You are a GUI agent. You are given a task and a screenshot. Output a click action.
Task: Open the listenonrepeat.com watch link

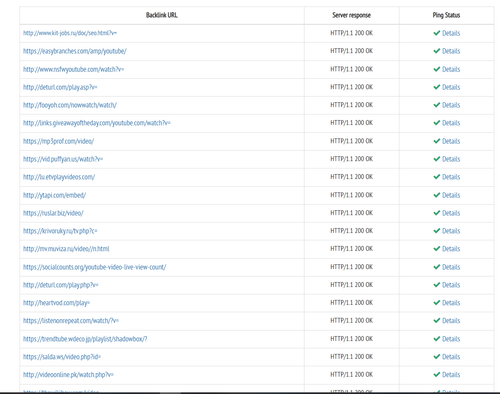(x=71, y=321)
